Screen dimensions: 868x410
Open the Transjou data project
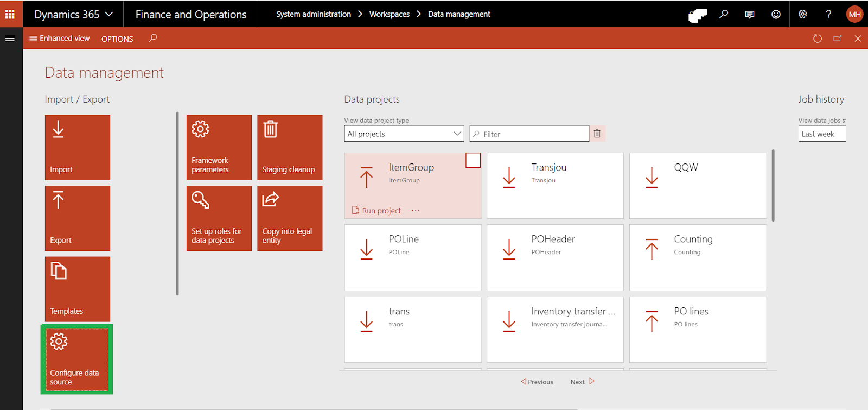(x=555, y=186)
